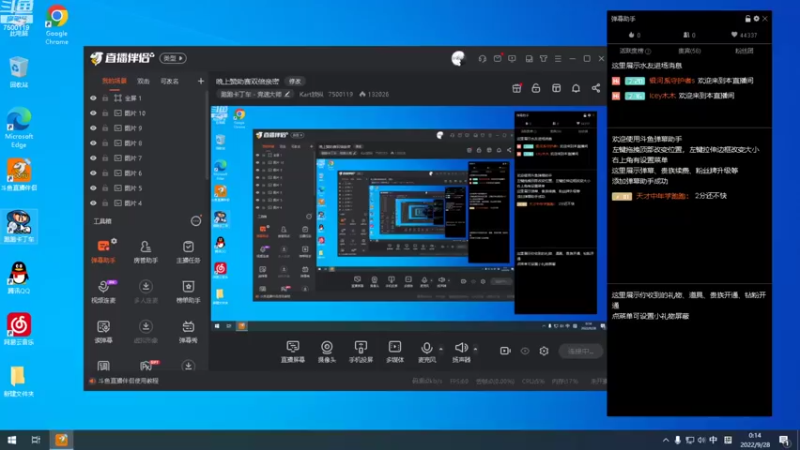Toggle visibility of 全屏 1 source

click(93, 98)
